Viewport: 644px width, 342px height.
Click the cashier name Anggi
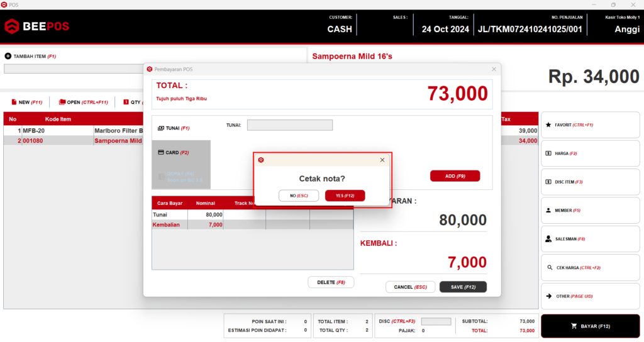coord(627,29)
